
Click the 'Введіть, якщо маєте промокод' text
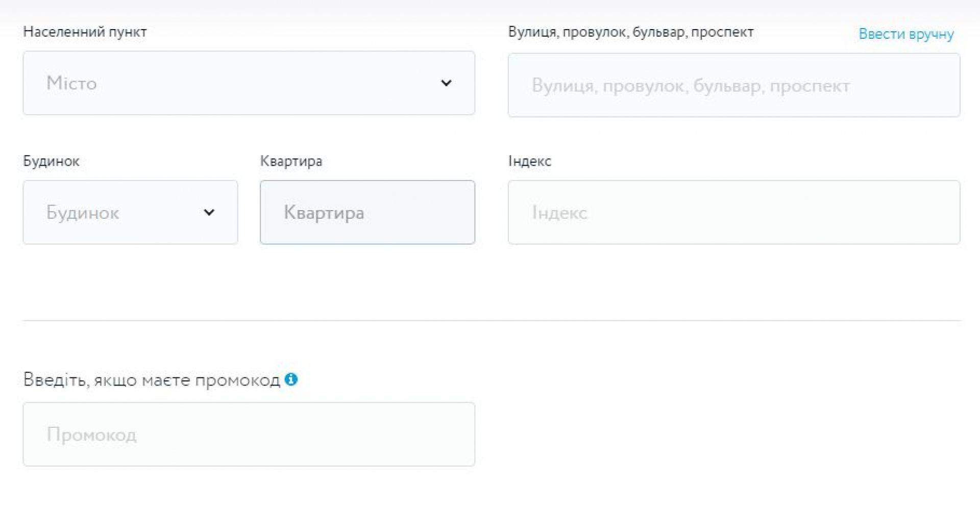pyautogui.click(x=152, y=380)
